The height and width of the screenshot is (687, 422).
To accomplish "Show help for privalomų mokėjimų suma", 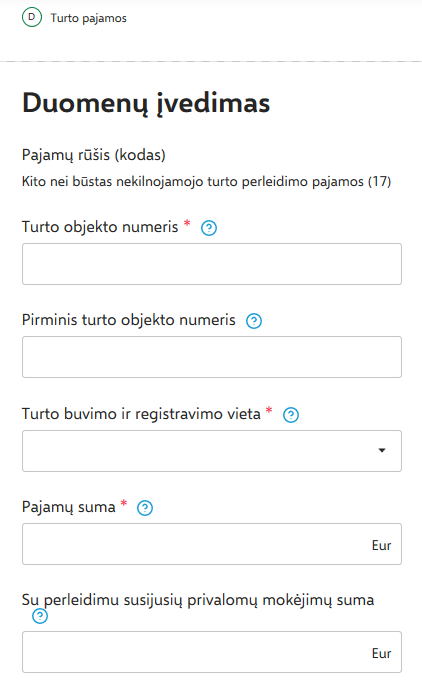I will 40,616.
